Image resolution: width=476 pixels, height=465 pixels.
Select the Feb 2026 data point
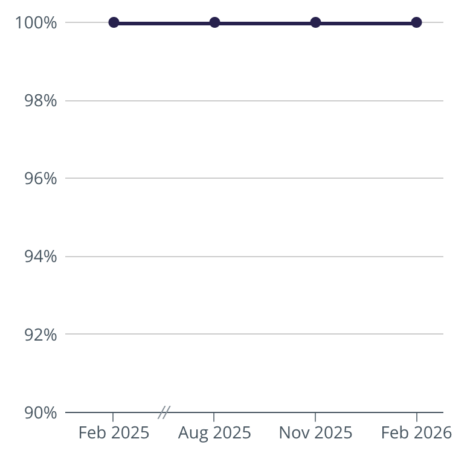[x=416, y=22]
